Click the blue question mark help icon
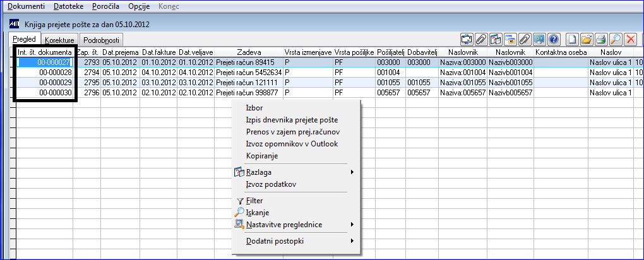Image resolution: width=644 pixels, height=260 pixels. click(x=554, y=39)
